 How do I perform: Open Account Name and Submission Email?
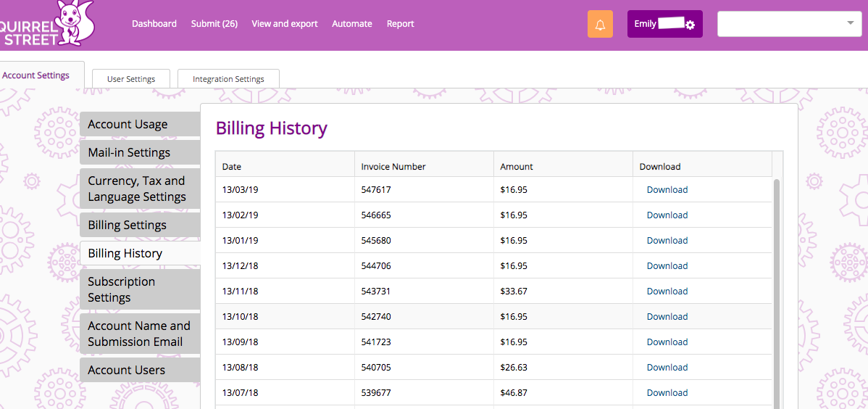pyautogui.click(x=140, y=334)
